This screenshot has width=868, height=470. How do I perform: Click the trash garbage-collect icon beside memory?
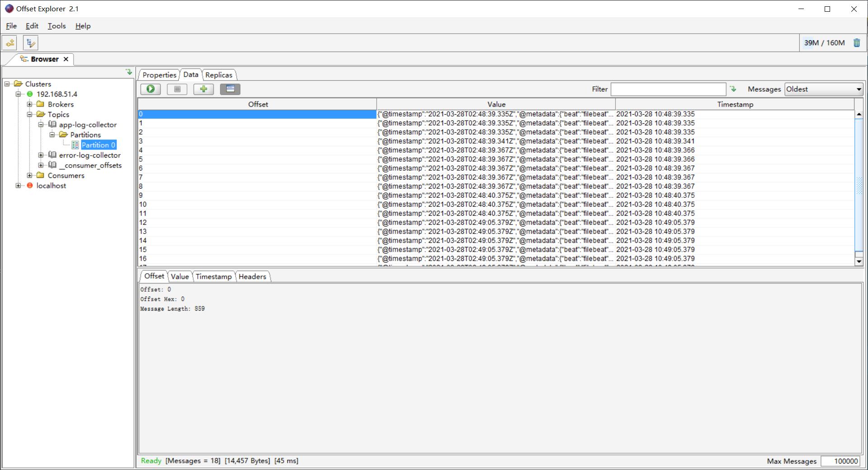[857, 43]
